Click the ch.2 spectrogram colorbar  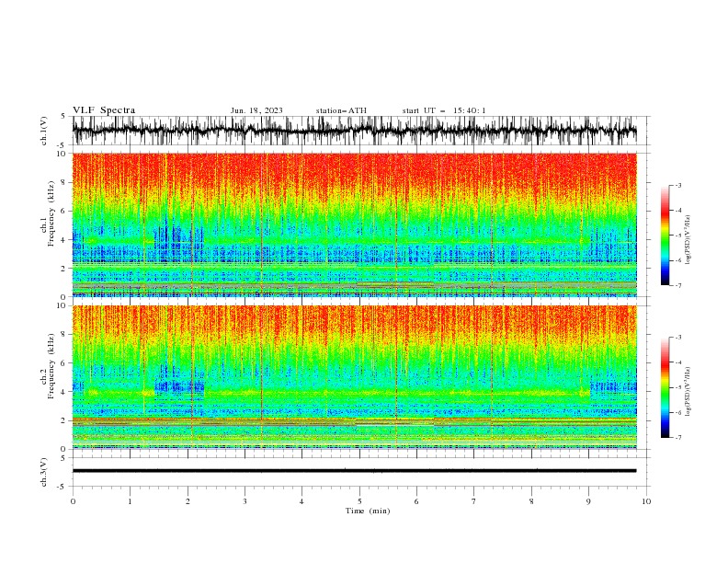point(665,387)
